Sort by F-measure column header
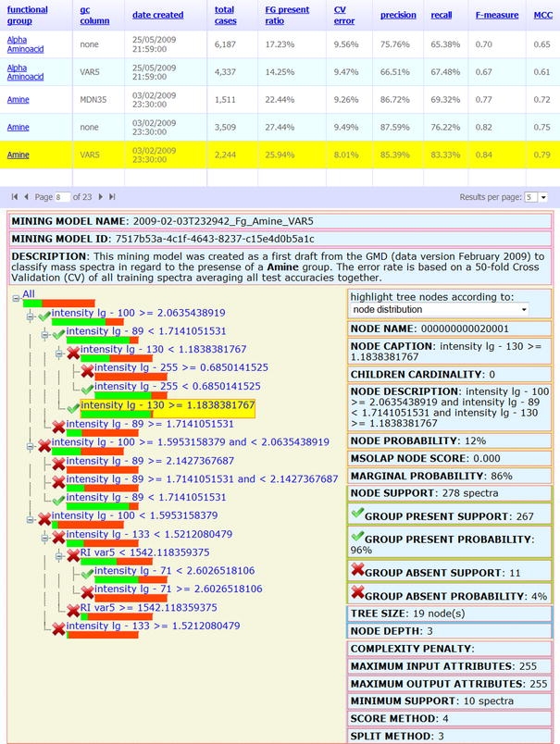Viewport: 560px width, 744px height. tap(497, 15)
